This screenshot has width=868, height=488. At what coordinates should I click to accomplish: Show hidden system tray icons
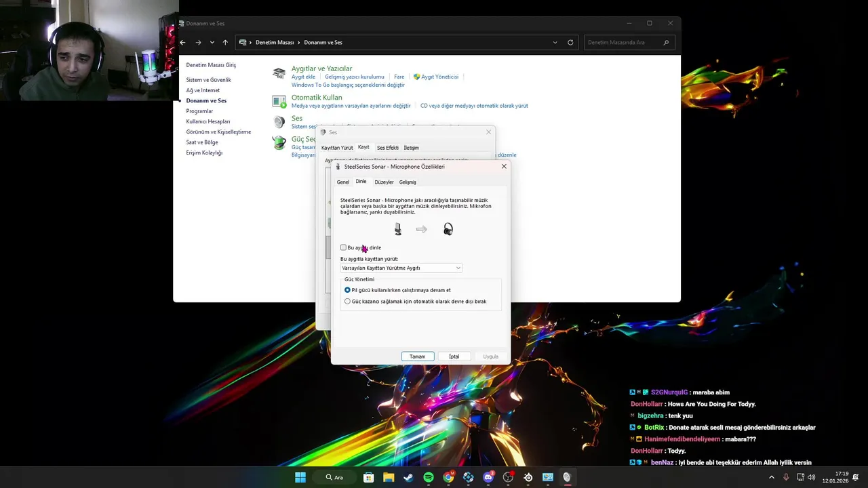tap(771, 477)
